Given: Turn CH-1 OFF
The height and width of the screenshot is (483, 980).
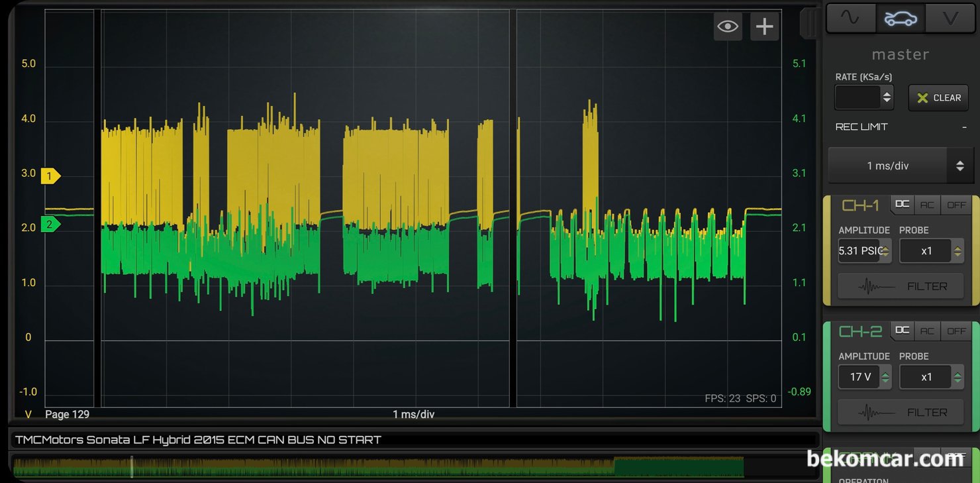Looking at the screenshot, I should pyautogui.click(x=956, y=205).
